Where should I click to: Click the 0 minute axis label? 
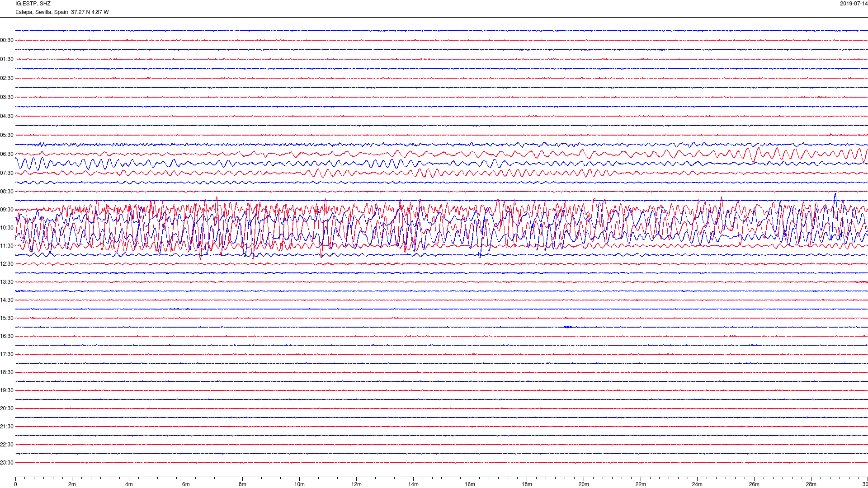pos(15,484)
